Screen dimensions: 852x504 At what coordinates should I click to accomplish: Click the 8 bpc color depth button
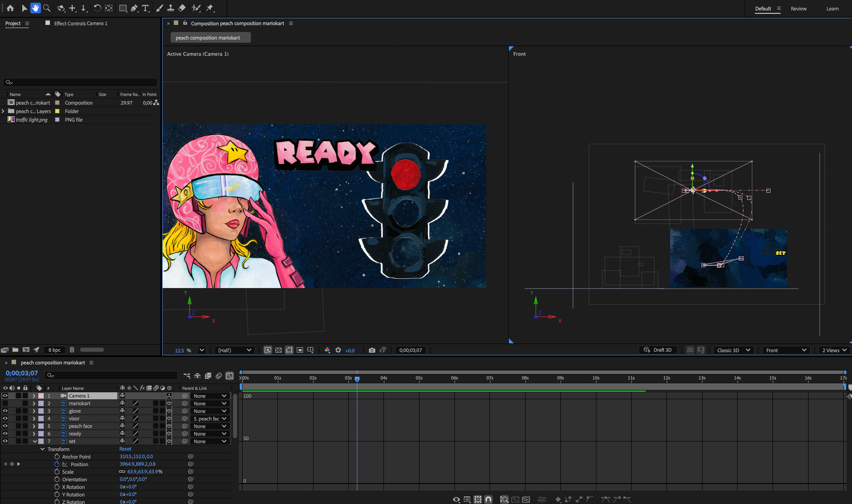(x=55, y=350)
